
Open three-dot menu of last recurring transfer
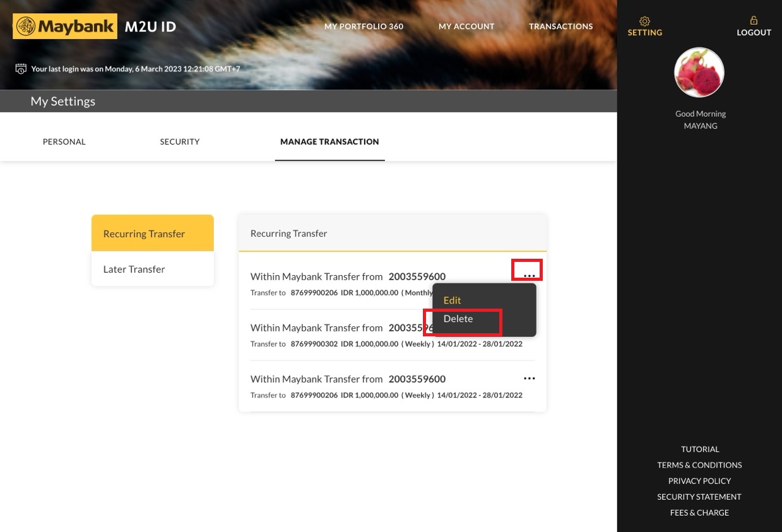[529, 379]
